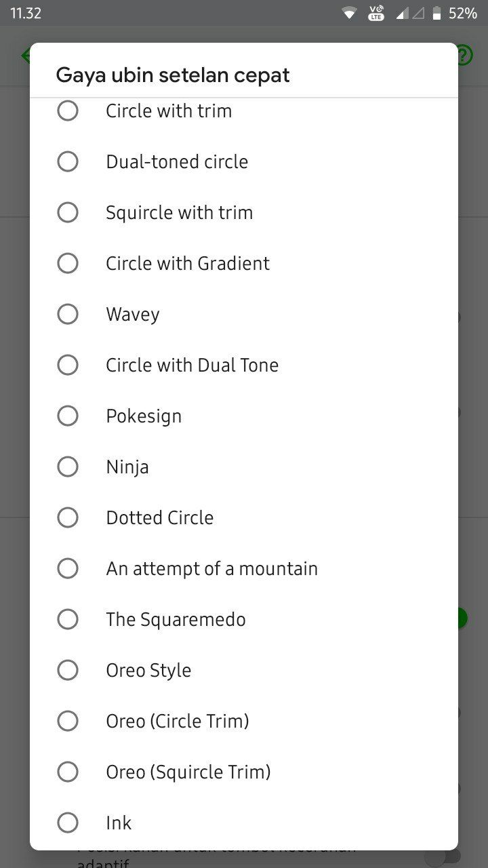Pick the Circle with Gradient style
This screenshot has height=868, width=488.
tap(244, 263)
